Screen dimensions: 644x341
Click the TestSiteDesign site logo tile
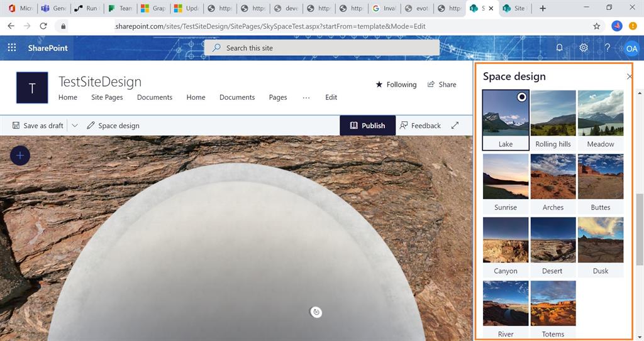pyautogui.click(x=32, y=87)
